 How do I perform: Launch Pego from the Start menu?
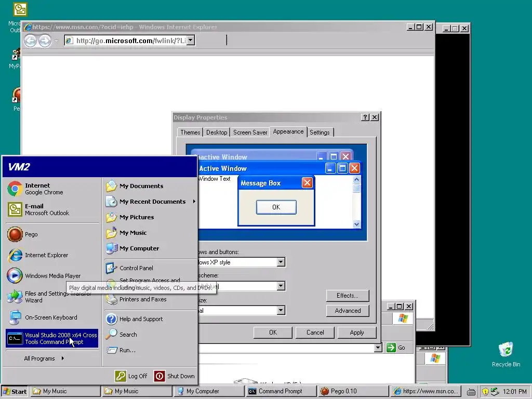click(52, 234)
